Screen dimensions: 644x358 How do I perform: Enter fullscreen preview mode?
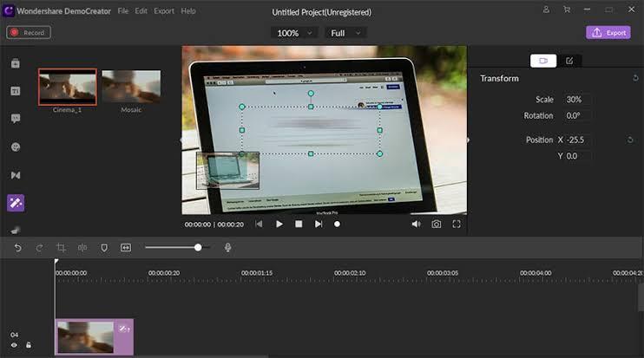457,225
